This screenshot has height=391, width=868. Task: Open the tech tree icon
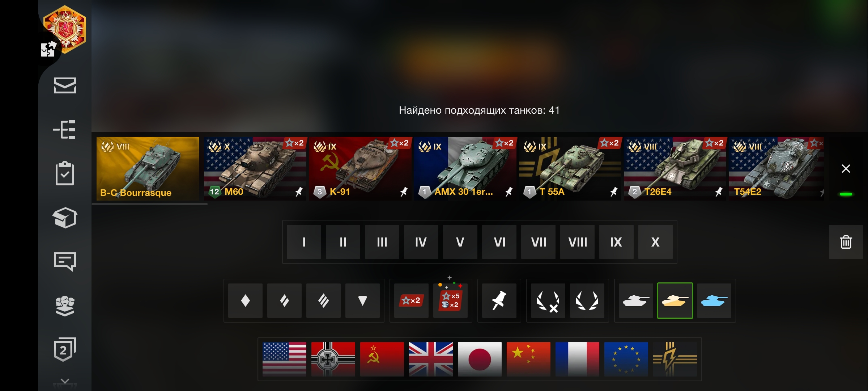pyautogui.click(x=64, y=130)
